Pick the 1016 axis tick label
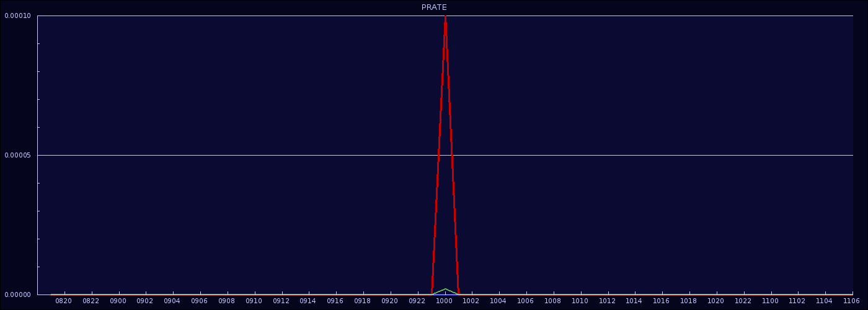Viewport: 868px width, 310px height. [x=662, y=301]
